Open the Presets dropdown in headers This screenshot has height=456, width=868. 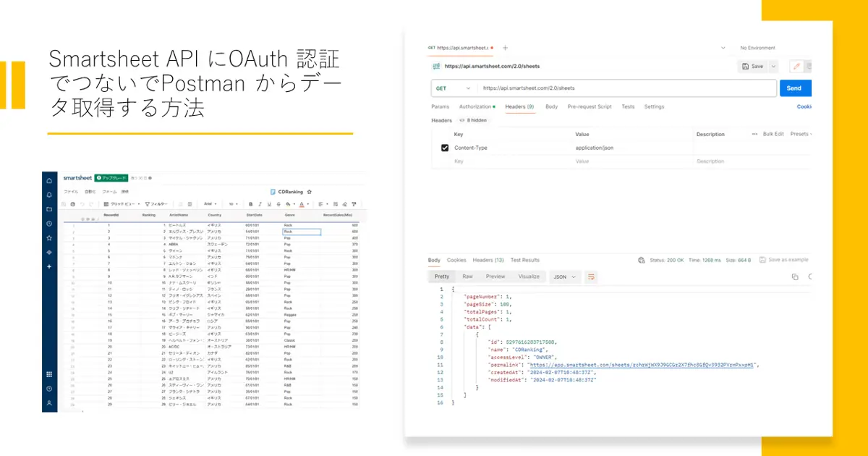[800, 134]
